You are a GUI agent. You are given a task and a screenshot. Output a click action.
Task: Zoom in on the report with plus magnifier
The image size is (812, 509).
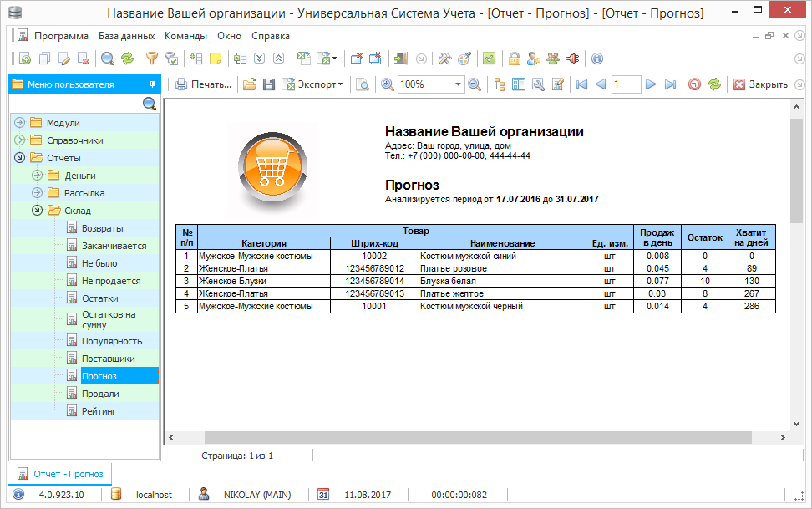[388, 84]
